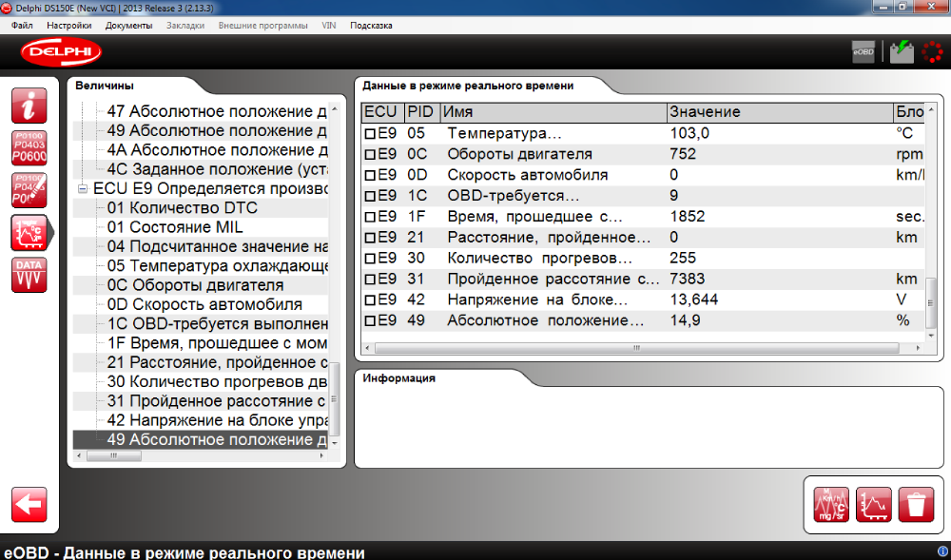Tick checkbox for PID 0D Скорость автомобиля
The height and width of the screenshot is (560, 951).
[x=370, y=176]
